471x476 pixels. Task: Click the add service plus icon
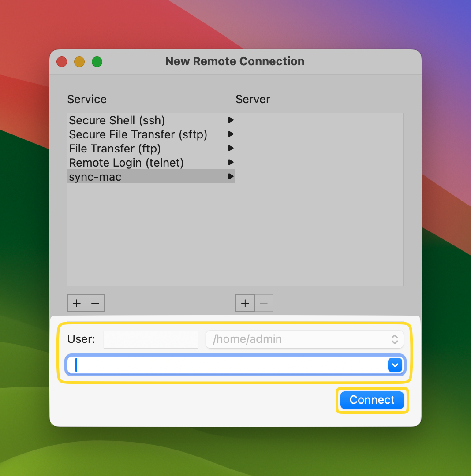76,303
